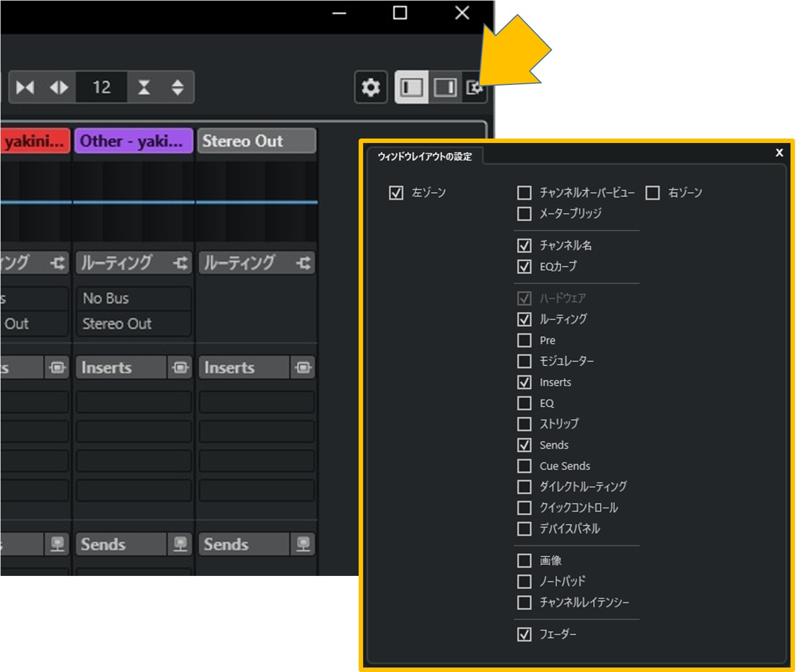The image size is (796, 672).
Task: Click Inserts bypass icon on Other channel
Action: click(x=180, y=368)
